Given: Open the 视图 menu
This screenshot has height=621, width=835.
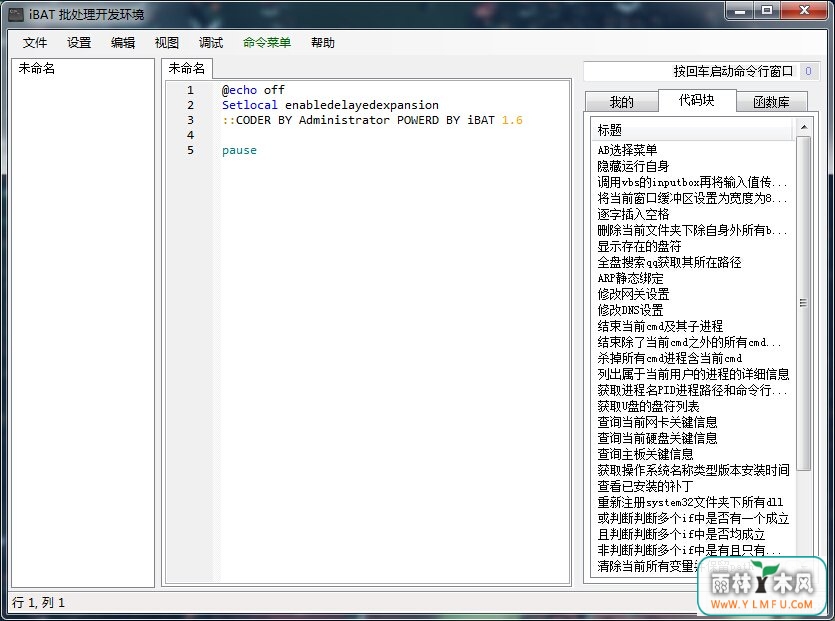Looking at the screenshot, I should [167, 43].
